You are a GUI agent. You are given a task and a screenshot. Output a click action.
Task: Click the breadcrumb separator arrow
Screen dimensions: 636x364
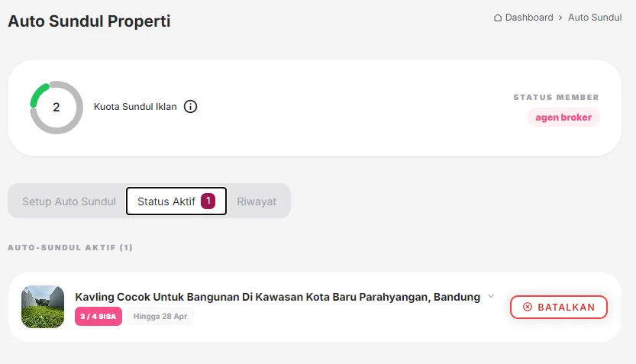[560, 18]
